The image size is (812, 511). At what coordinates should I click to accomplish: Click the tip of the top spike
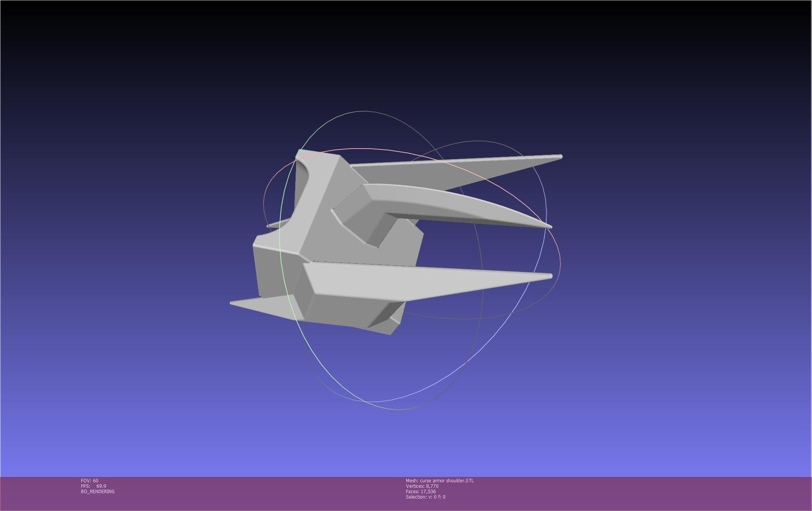point(560,156)
